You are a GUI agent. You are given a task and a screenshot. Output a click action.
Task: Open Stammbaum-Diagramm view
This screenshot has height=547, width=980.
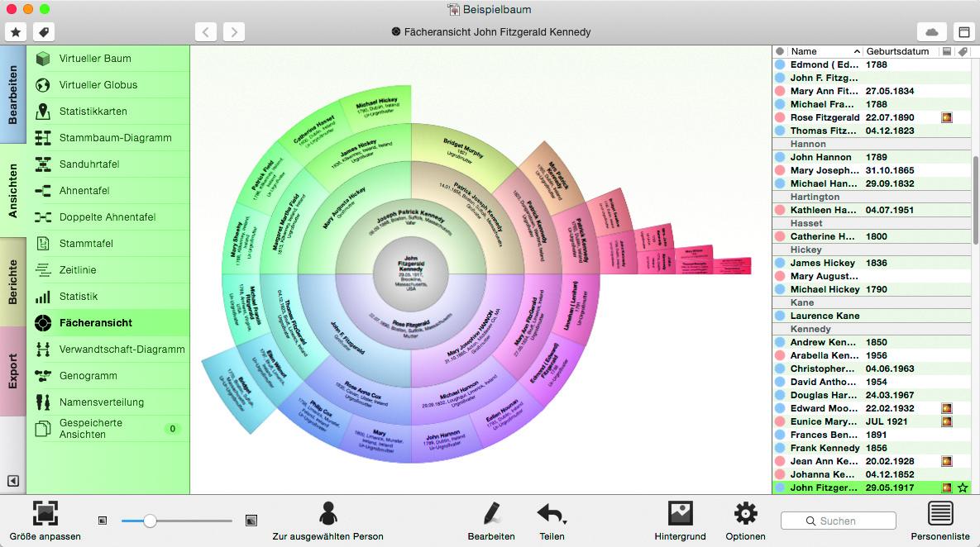pyautogui.click(x=108, y=137)
